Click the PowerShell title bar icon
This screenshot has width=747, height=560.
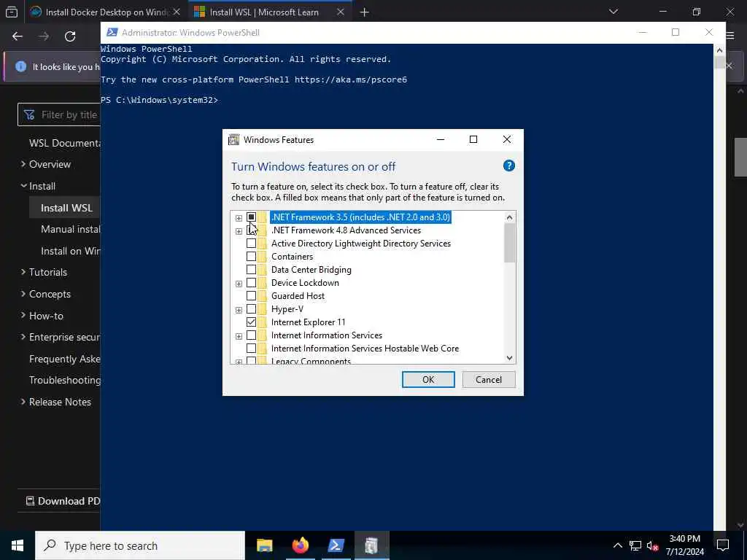point(112,32)
